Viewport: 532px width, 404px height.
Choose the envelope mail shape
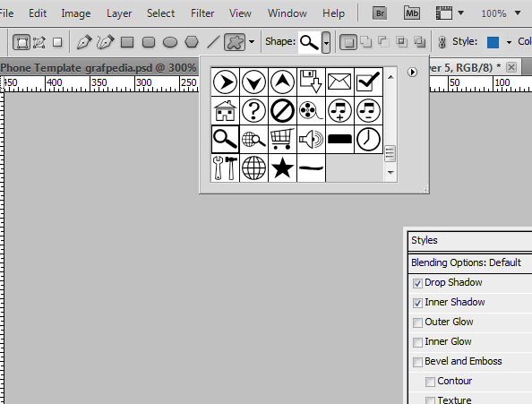pos(339,82)
